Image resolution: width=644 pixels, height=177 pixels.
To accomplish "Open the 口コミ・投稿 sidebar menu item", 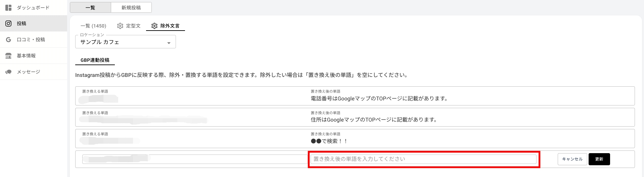I will [31, 40].
